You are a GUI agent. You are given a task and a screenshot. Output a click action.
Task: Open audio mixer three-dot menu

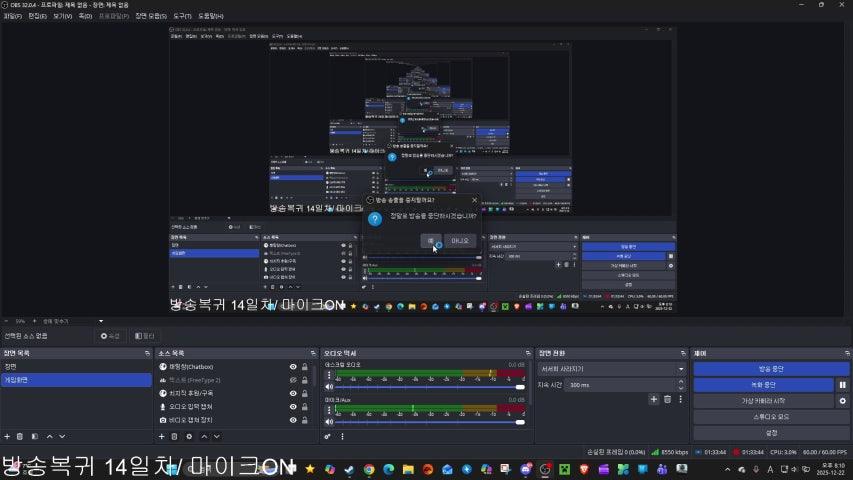coord(342,436)
